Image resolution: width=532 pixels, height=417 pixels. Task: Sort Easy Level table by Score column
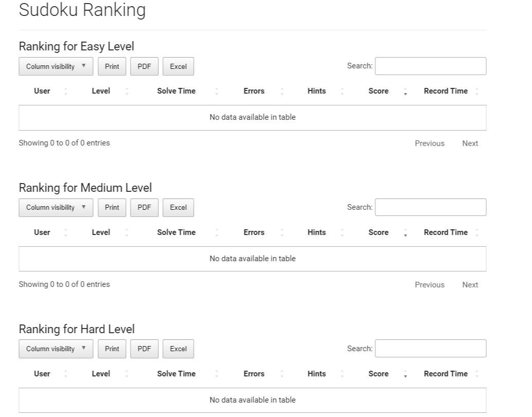click(378, 91)
